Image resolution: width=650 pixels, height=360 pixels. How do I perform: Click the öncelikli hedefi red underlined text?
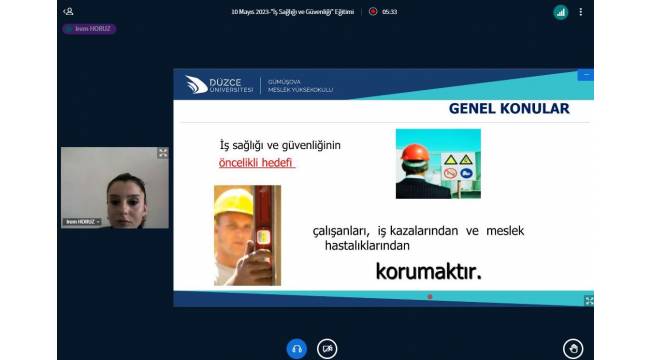[257, 163]
